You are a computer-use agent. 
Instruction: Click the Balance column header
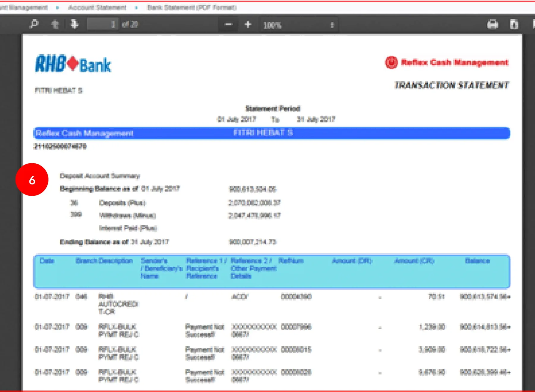pos(477,261)
